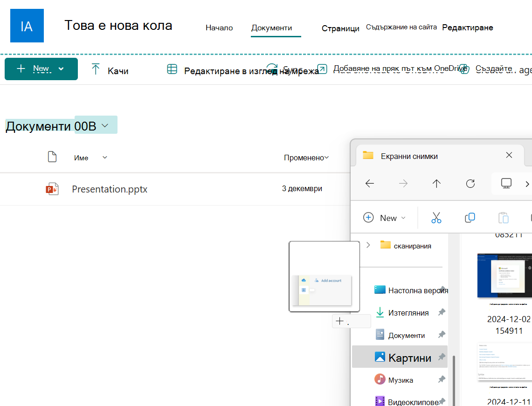This screenshot has height=406, width=532.
Task: Click the IA site logo tile
Action: pos(27,26)
